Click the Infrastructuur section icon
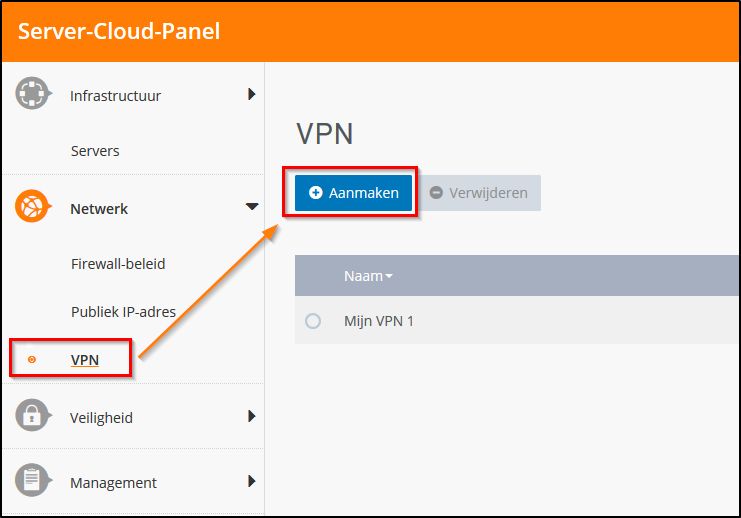The height and width of the screenshot is (518, 741). [33, 94]
